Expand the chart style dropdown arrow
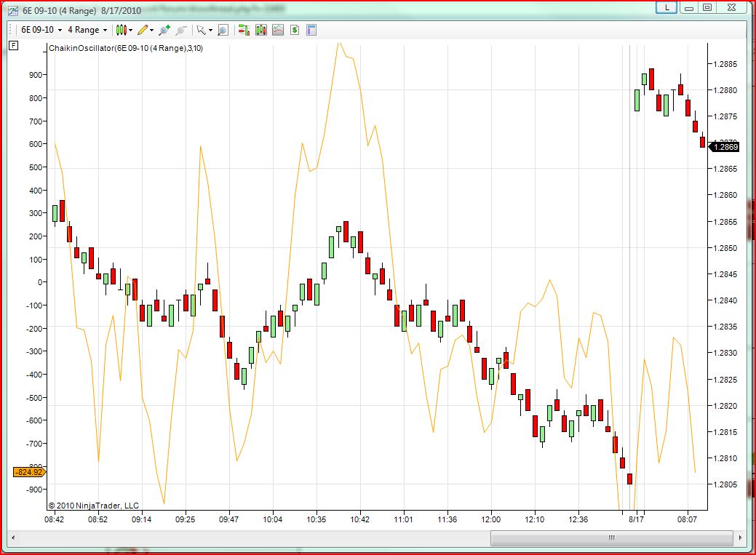Screen dimensions: 756x555 click(131, 30)
